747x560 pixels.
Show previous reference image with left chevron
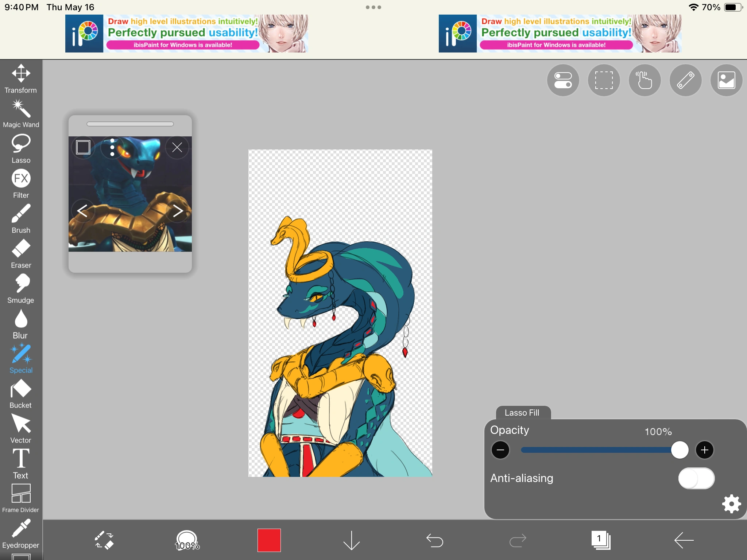point(82,211)
